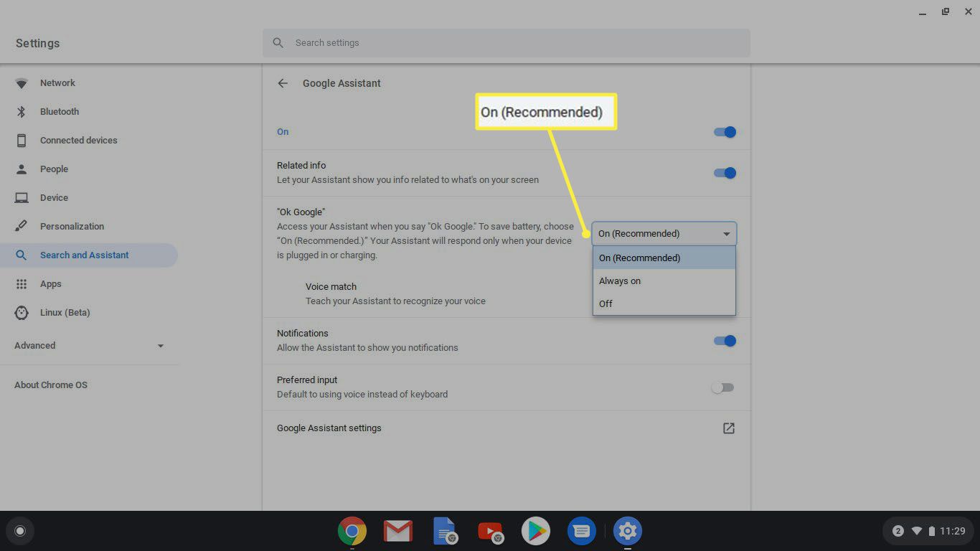The height and width of the screenshot is (551, 980).
Task: Open the Network settings section
Action: click(x=89, y=83)
